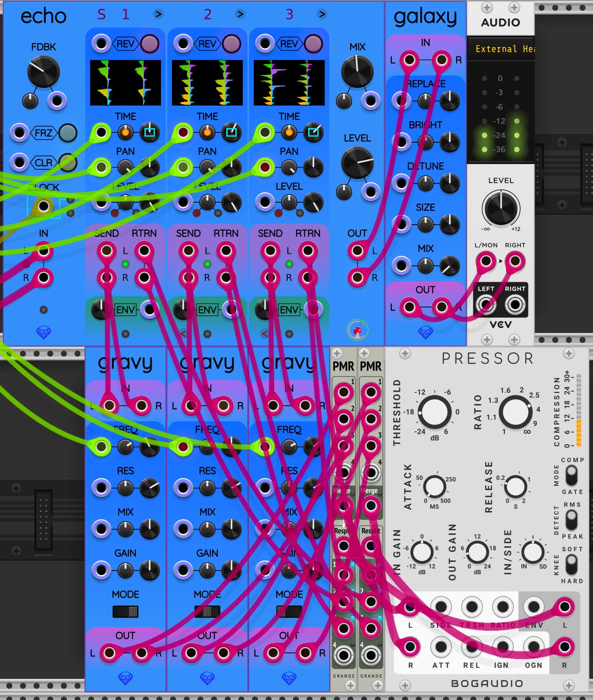This screenshot has width=593, height=700.
Task: Click the echo tap 3 PAN CV jack
Action: [265, 167]
